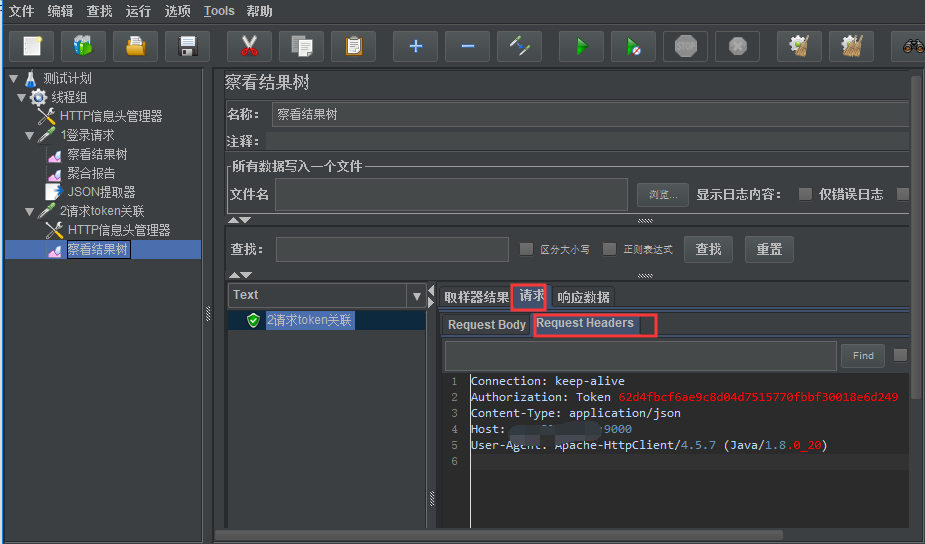Open the 文件 menu
The image size is (925, 544).
point(21,11)
